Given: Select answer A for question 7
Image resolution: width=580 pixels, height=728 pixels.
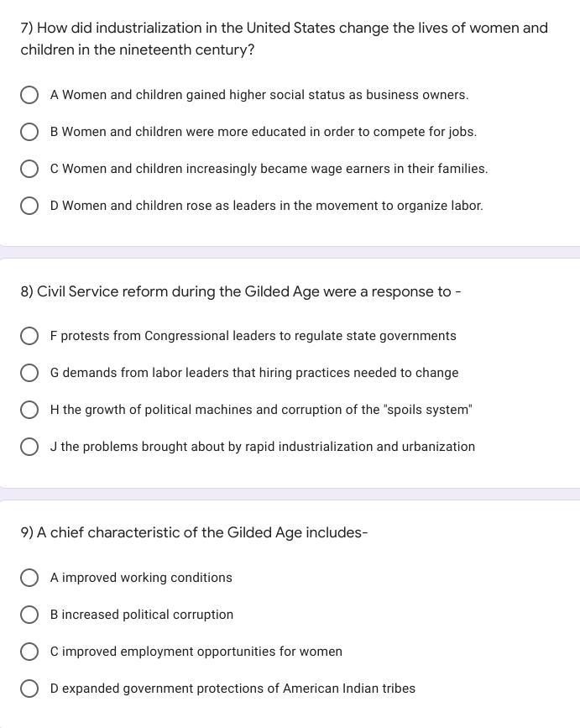Looking at the screenshot, I should coord(29,95).
